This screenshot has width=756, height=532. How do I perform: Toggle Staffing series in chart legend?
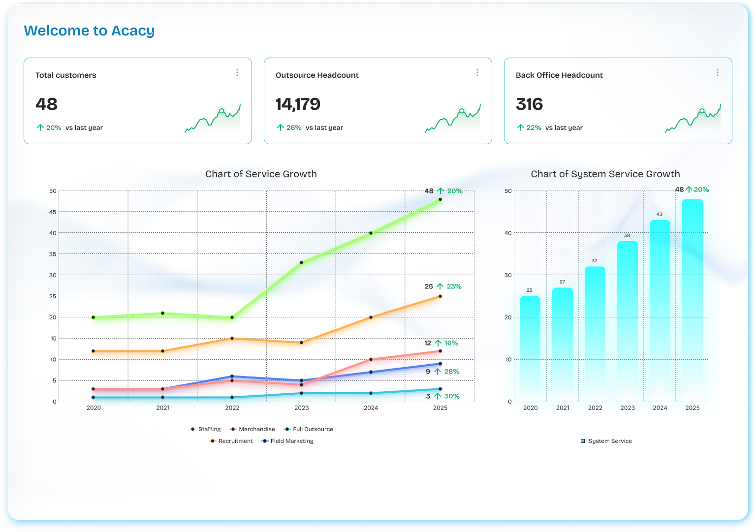(x=205, y=429)
